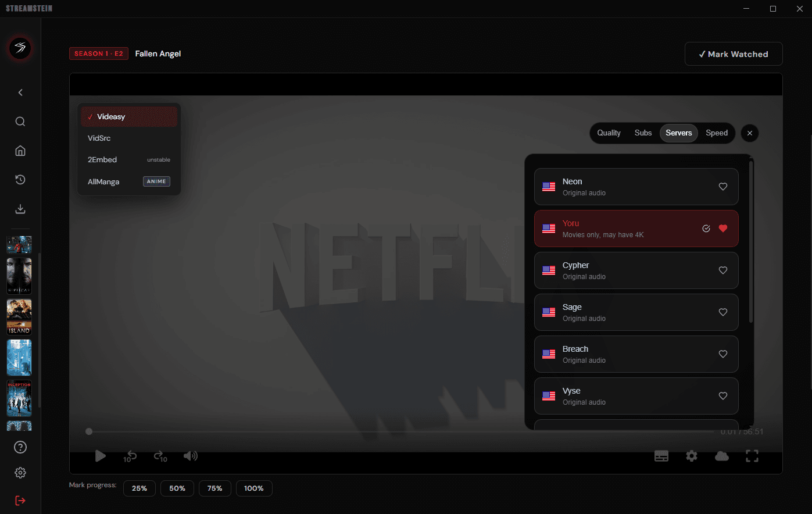Image resolution: width=812 pixels, height=514 pixels.
Task: Open the Inception poster thumbnail in sidebar
Action: tap(19, 398)
